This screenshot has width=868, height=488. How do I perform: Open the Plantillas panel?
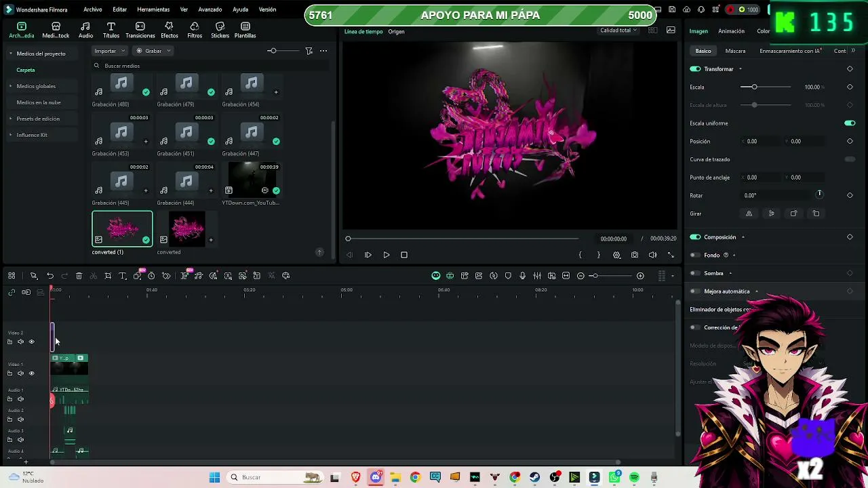coord(245,30)
